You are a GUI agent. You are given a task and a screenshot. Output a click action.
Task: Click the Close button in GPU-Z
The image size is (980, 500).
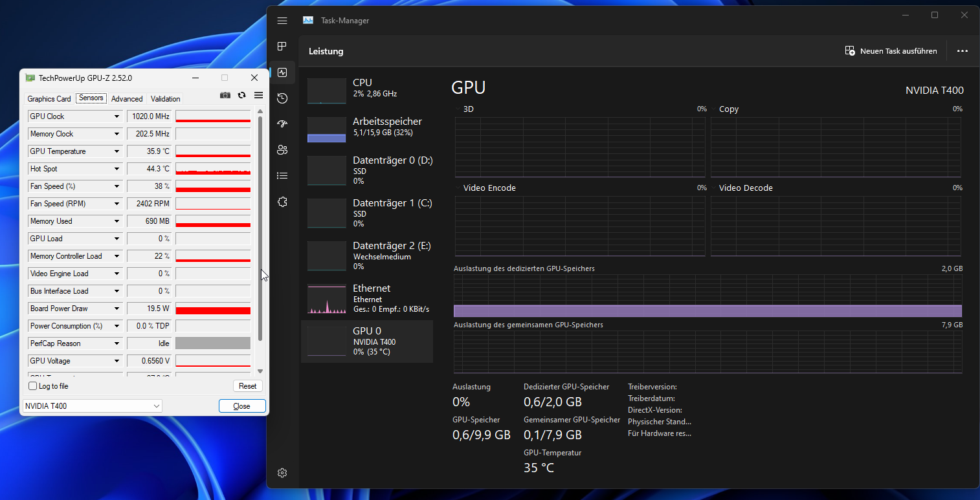242,406
